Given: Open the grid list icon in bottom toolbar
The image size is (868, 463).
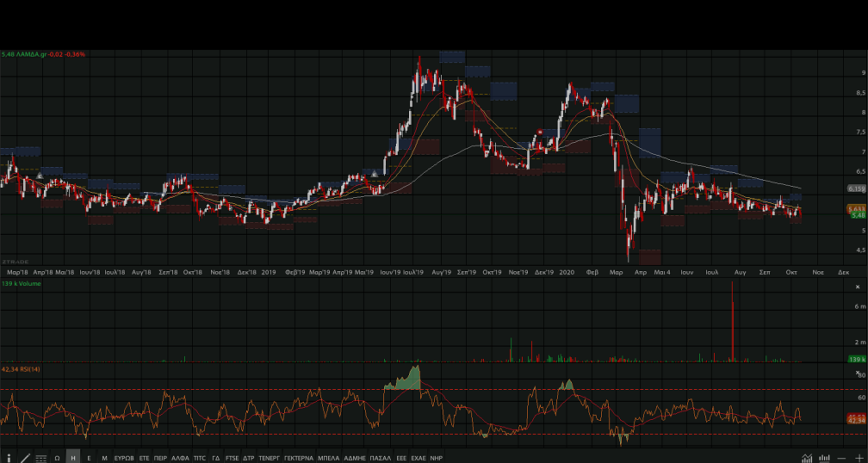Looking at the screenshot, I should [x=40, y=458].
